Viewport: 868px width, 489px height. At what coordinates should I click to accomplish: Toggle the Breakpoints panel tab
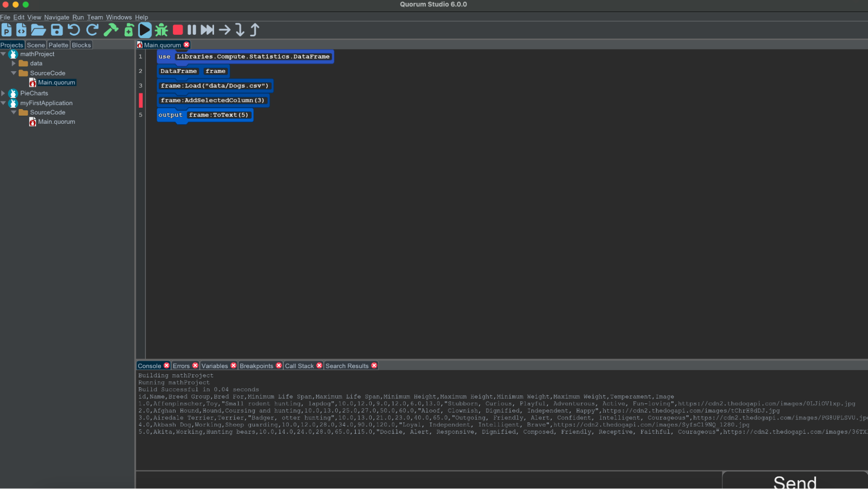pos(256,366)
